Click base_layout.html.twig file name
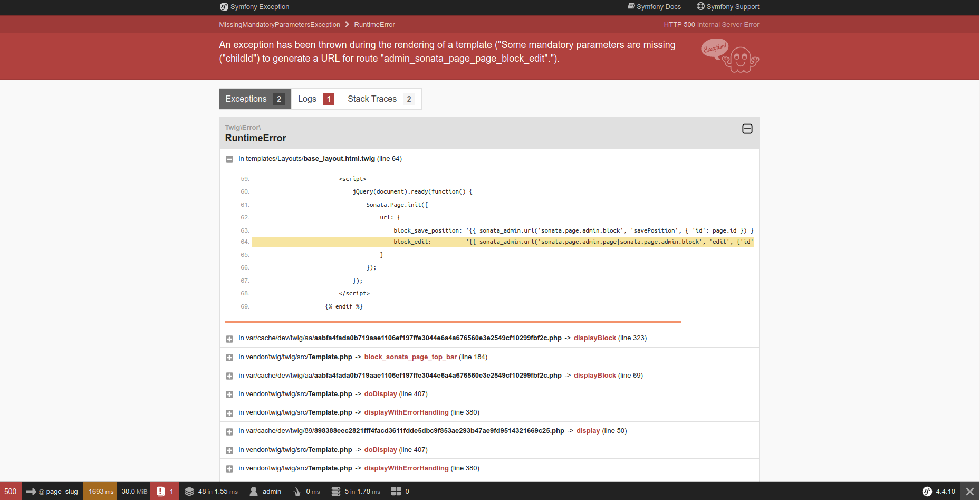The width and height of the screenshot is (980, 500). pos(339,159)
